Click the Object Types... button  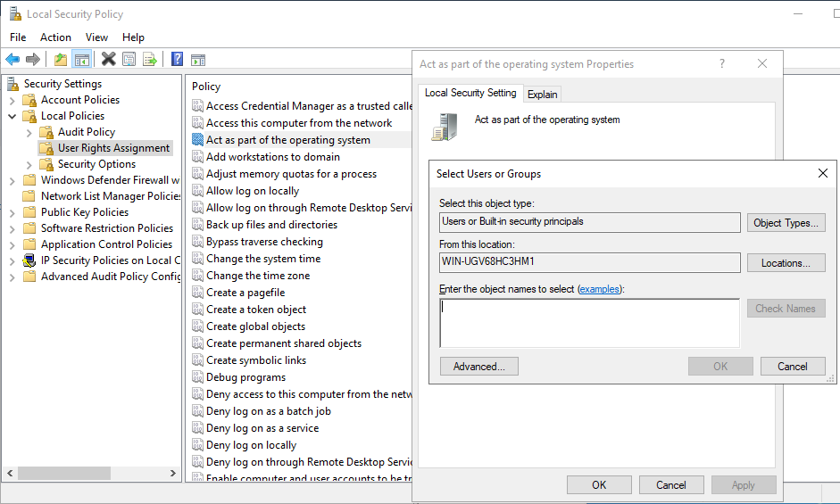point(786,223)
